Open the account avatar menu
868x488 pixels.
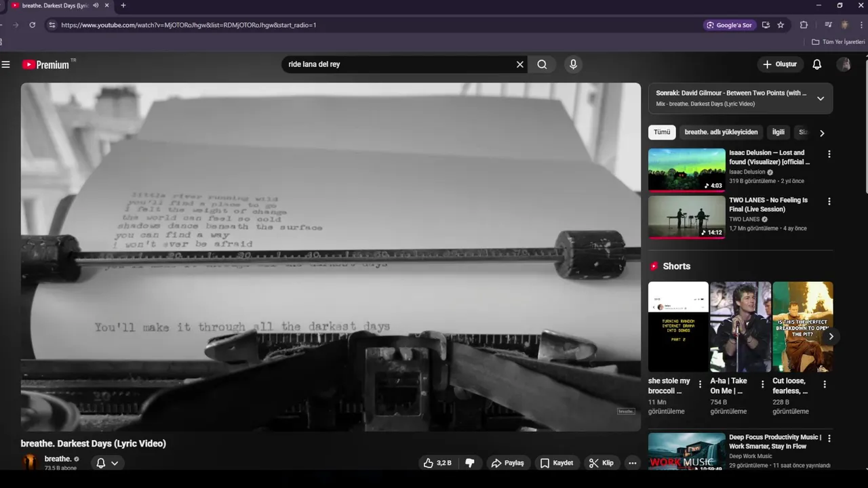pyautogui.click(x=844, y=64)
